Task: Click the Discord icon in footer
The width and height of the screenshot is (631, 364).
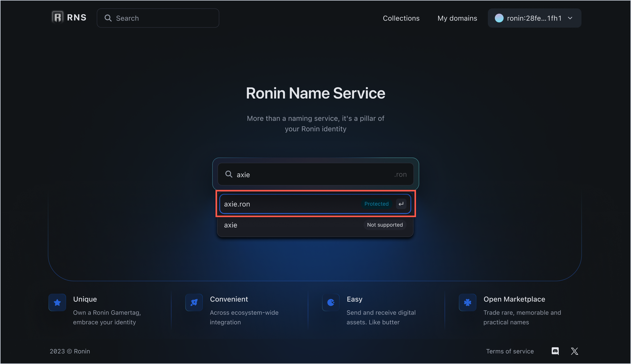Action: click(x=555, y=351)
